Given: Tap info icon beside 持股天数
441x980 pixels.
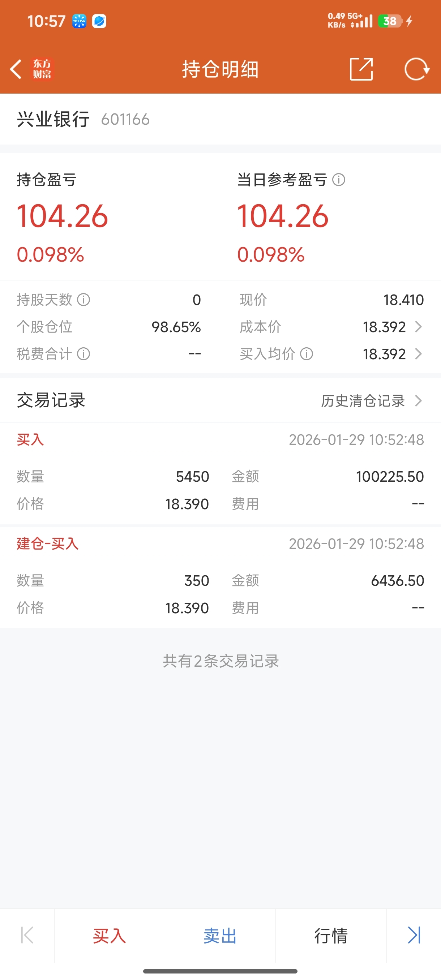Looking at the screenshot, I should [x=84, y=300].
